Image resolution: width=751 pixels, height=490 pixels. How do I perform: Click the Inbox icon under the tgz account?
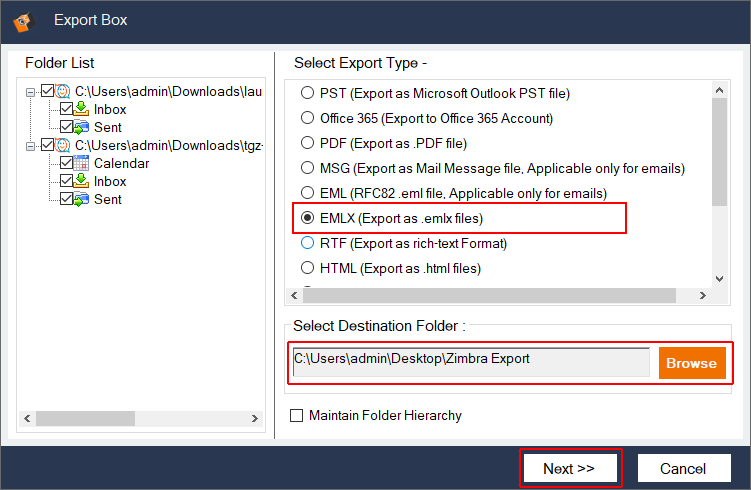tap(82, 181)
